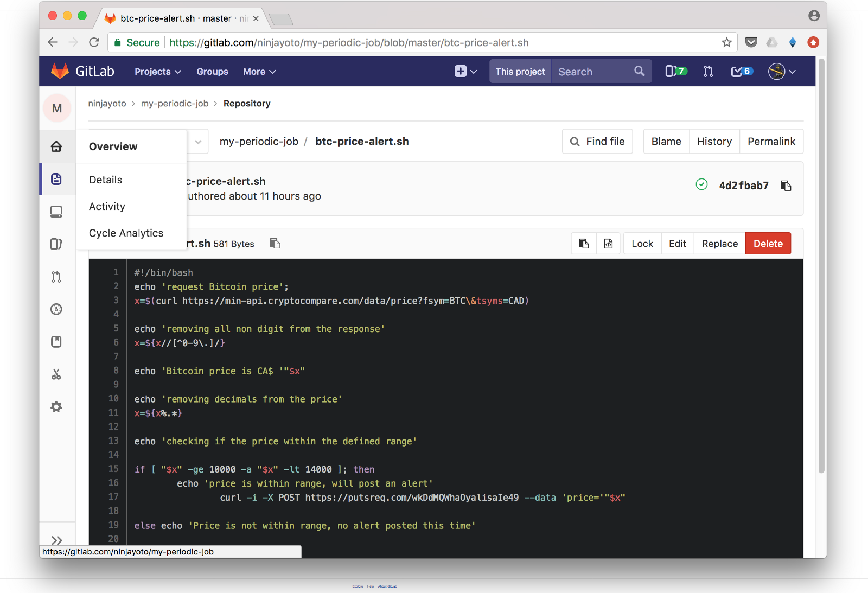This screenshot has height=593, width=868.
Task: Expand the More dropdown menu
Action: tap(259, 72)
